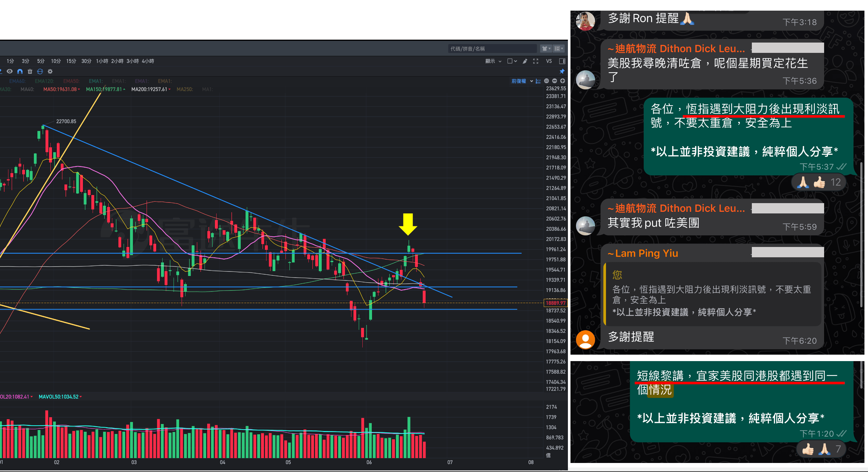Open the 顯示 display dropdown
This screenshot has width=868, height=472.
[x=493, y=61]
